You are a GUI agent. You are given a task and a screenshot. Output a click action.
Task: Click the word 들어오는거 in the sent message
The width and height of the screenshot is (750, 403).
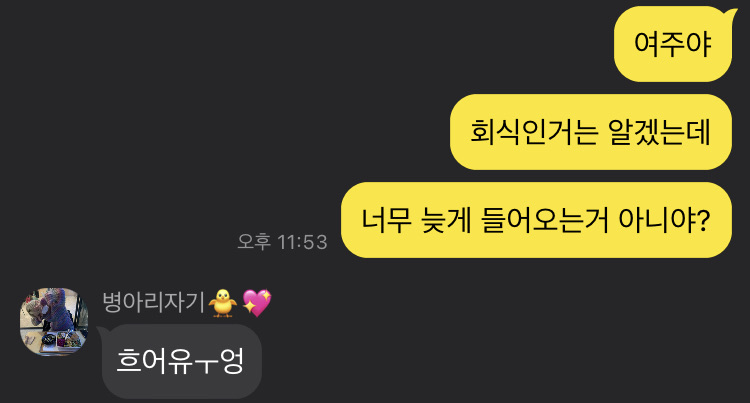click(545, 220)
